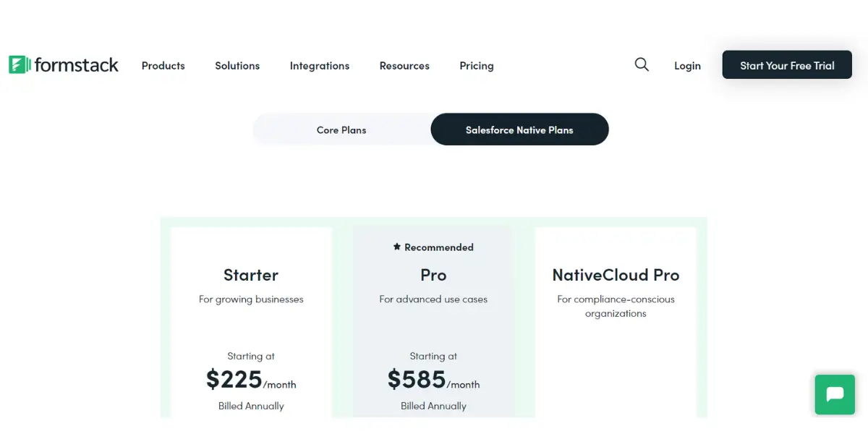Select the Salesforce Native Plans toggle
This screenshot has width=868, height=434.
[519, 130]
